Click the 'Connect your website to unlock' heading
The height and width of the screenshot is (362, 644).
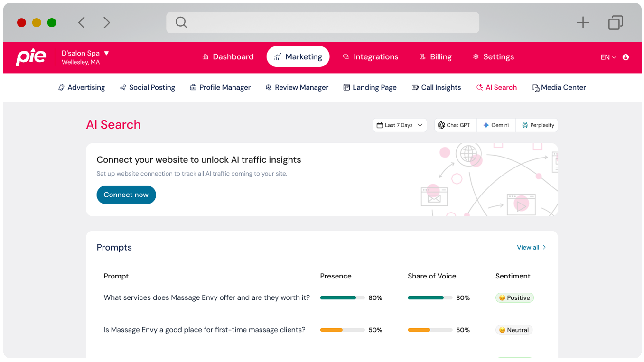[199, 160]
